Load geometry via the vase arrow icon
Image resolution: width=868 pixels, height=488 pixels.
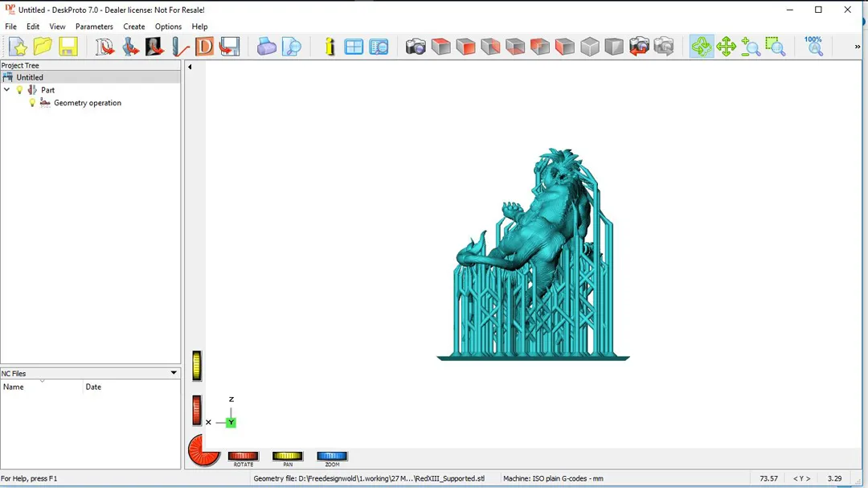(130, 47)
